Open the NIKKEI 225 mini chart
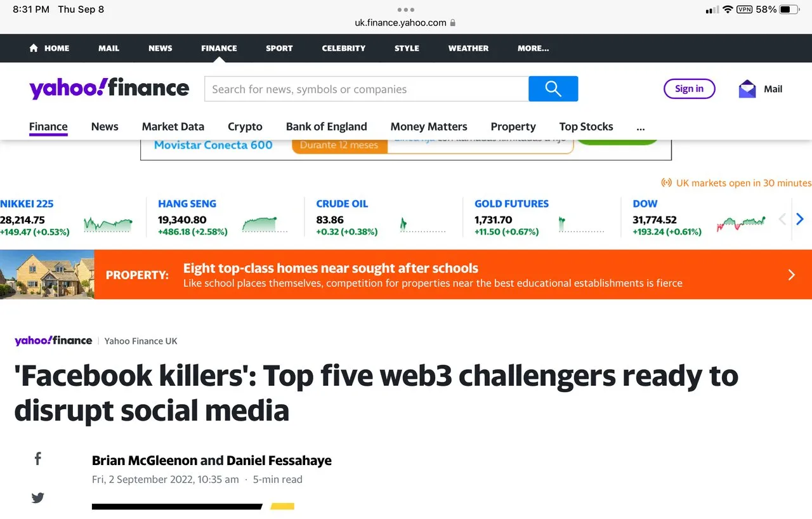The height and width of the screenshot is (519, 812). click(108, 224)
